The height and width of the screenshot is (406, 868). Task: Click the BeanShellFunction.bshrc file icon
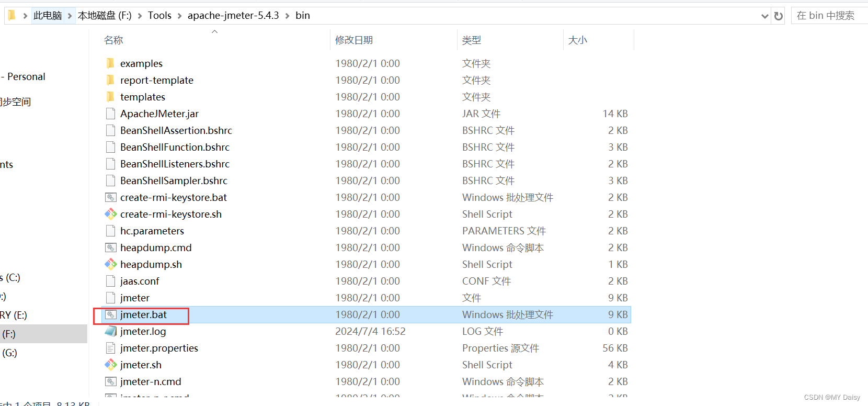110,147
